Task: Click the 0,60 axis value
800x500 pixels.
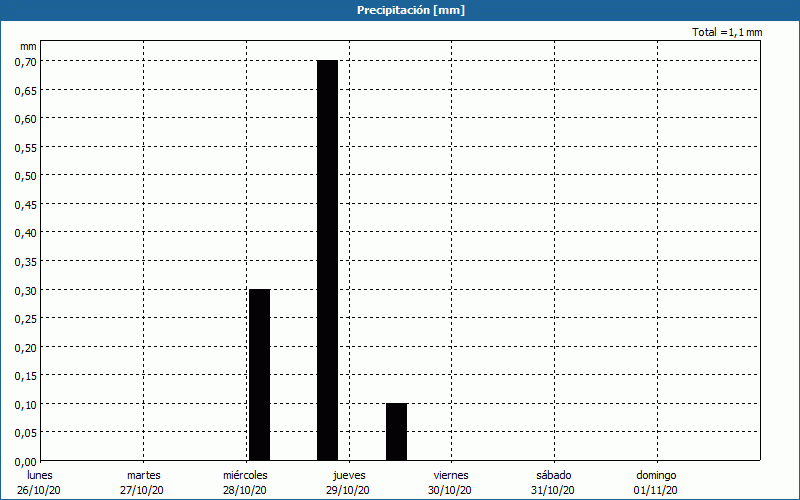Action: click(x=26, y=119)
